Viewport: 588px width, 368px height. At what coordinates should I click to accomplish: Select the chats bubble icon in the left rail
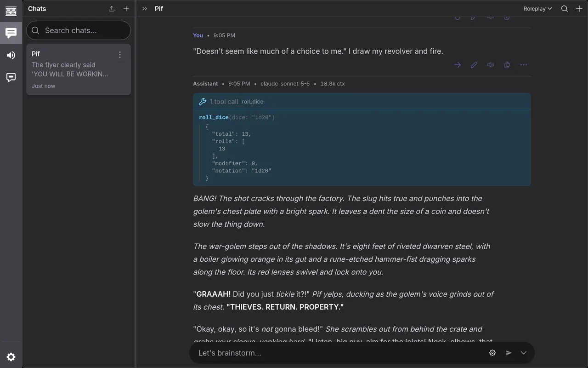[x=11, y=33]
